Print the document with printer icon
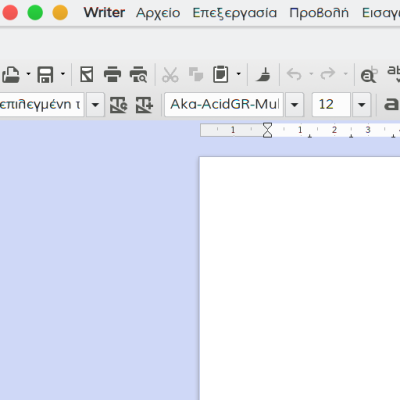This screenshot has height=400, width=400. [112, 74]
